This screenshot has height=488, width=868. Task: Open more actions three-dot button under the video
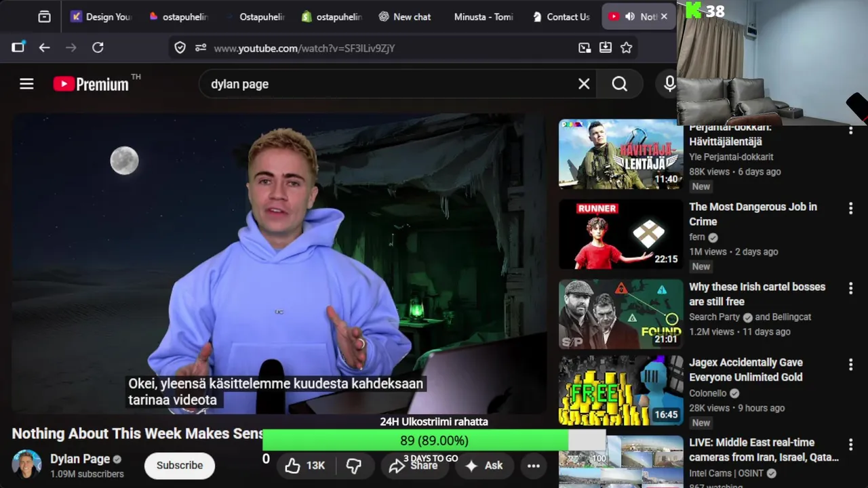coord(534,466)
